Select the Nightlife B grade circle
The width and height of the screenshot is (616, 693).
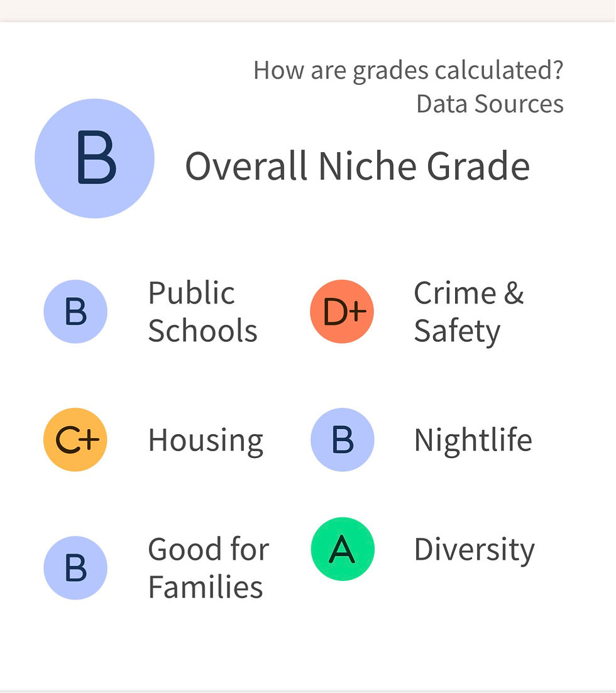(343, 440)
